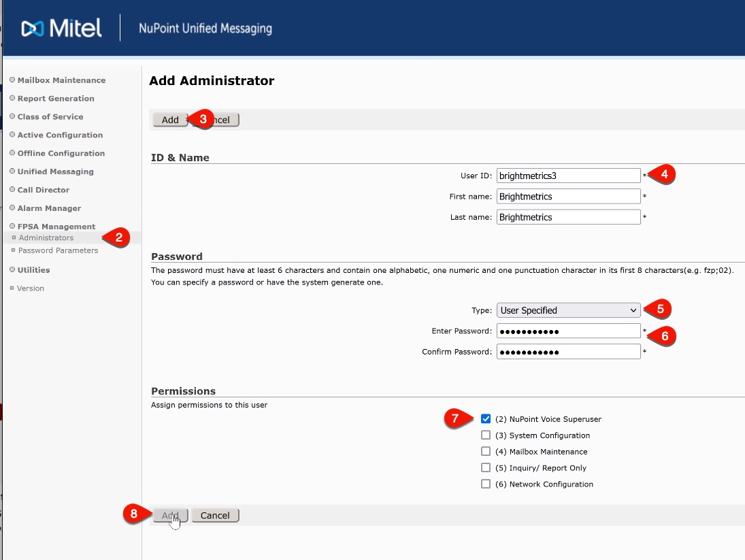The image size is (745, 560).
Task: Select Call Director from the sidebar
Action: [44, 190]
